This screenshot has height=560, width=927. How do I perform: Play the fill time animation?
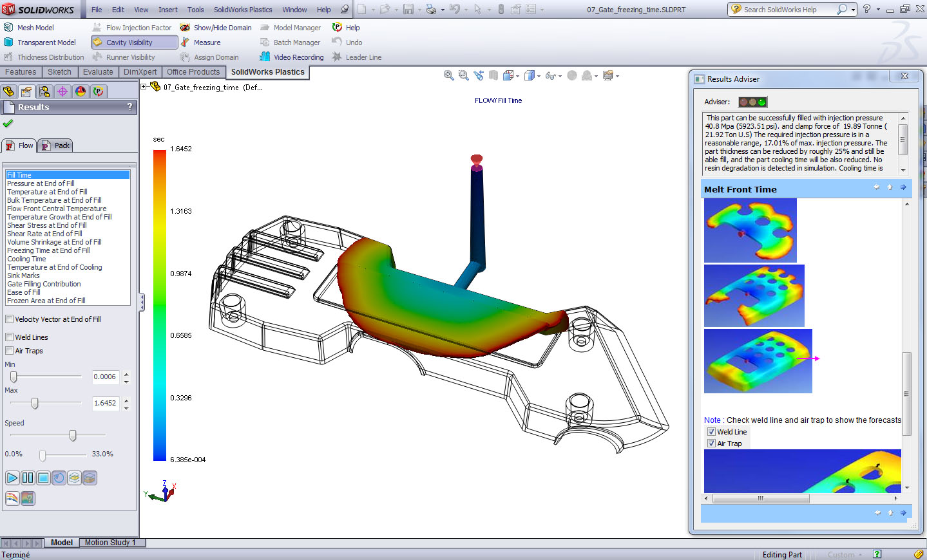click(x=12, y=478)
